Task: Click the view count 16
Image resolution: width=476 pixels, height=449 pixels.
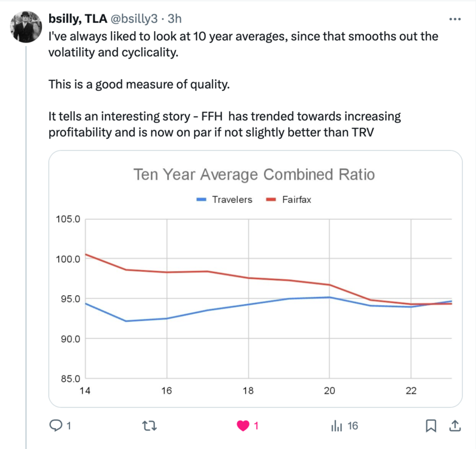Action: point(353,426)
